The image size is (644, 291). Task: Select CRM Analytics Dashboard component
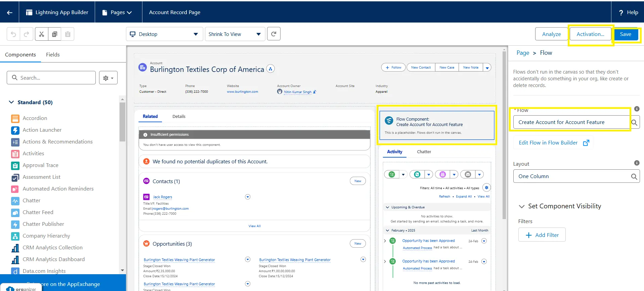pyautogui.click(x=53, y=259)
